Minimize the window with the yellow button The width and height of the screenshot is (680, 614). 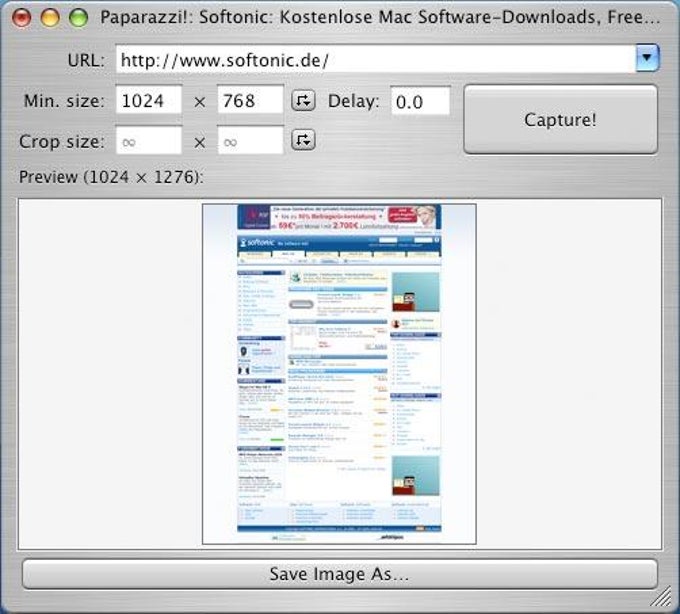tap(50, 17)
